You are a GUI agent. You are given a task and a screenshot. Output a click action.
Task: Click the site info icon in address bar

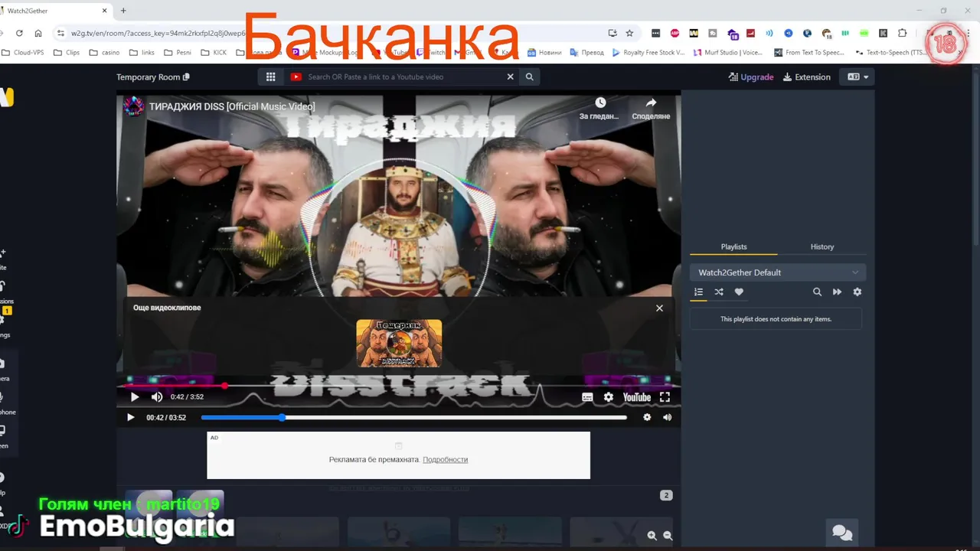pos(61,33)
